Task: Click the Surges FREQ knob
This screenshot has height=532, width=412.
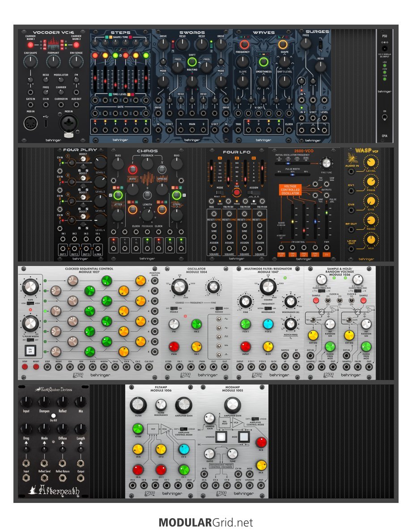Action: pos(306,44)
